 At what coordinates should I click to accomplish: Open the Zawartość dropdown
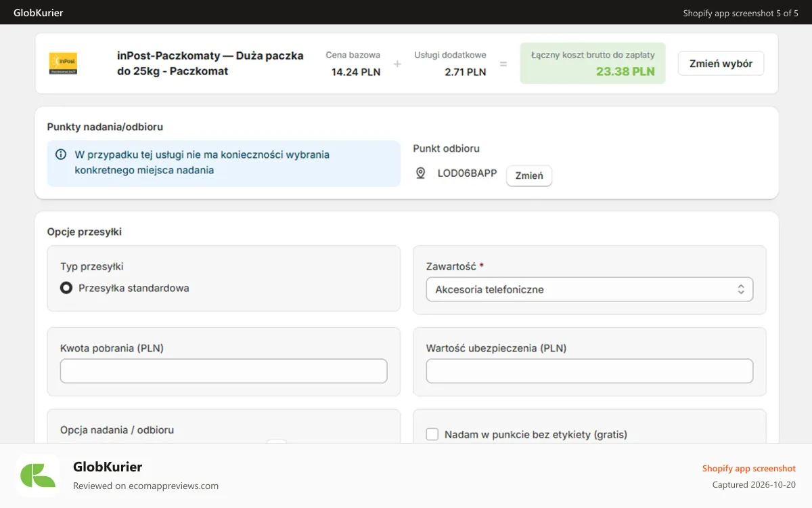point(589,289)
